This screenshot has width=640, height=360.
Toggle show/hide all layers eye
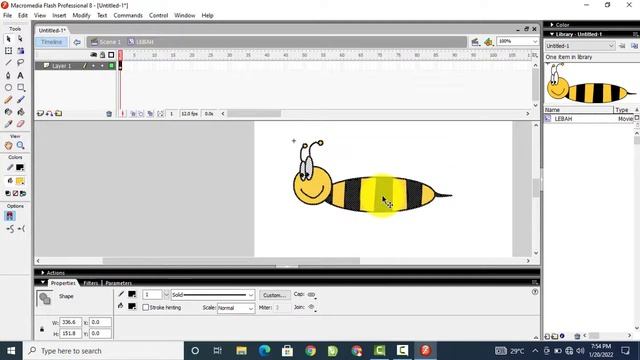[93, 55]
